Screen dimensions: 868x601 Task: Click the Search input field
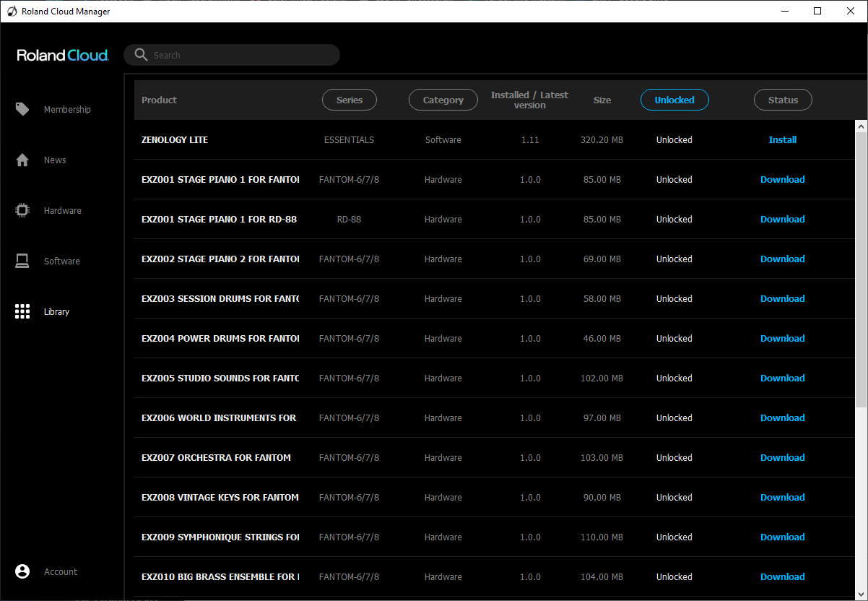238,55
